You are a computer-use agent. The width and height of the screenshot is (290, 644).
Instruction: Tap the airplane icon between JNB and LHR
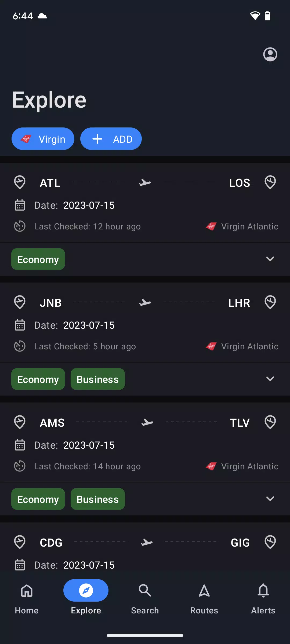[145, 302]
